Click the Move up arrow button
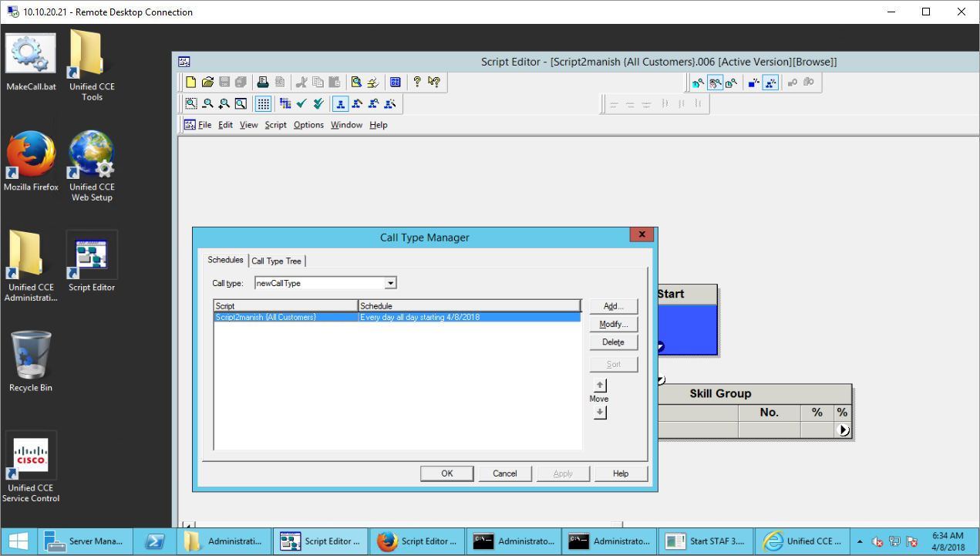This screenshot has width=980, height=556. pos(600,385)
